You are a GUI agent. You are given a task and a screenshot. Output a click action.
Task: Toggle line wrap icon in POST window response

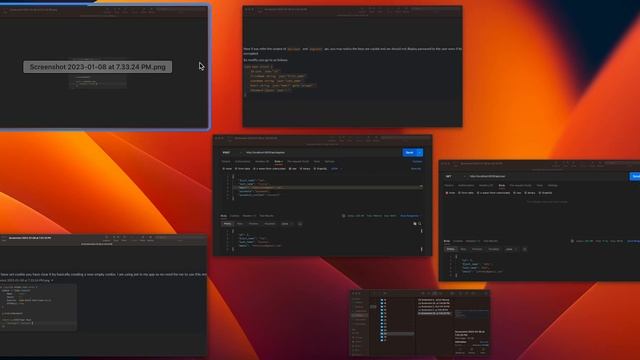(300, 224)
